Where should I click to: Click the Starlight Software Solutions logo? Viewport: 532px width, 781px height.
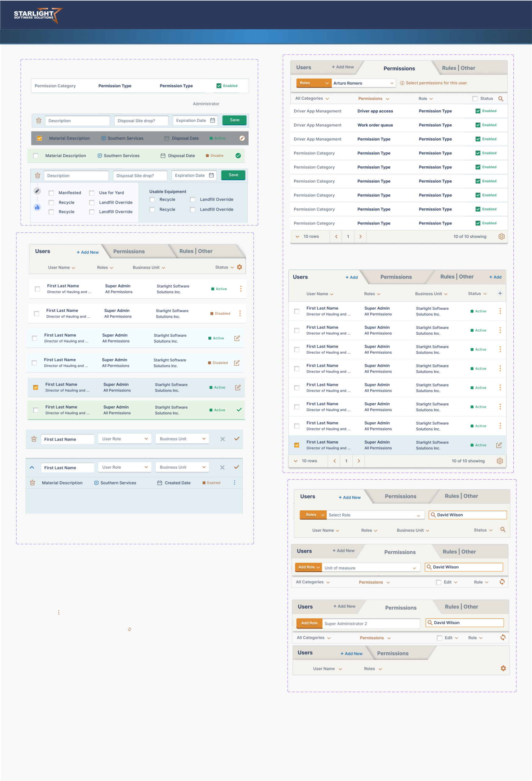(38, 15)
